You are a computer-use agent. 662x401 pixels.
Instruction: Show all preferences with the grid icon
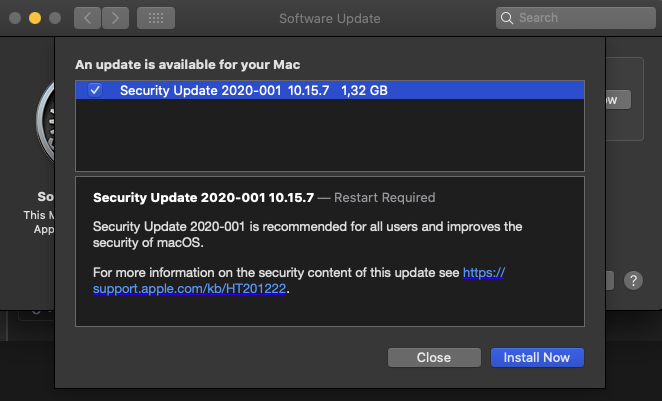(x=156, y=18)
